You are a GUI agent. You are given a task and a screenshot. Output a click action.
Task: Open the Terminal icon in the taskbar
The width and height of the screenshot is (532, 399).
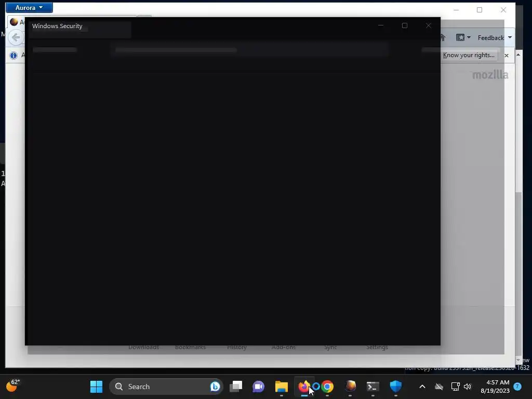click(x=373, y=387)
